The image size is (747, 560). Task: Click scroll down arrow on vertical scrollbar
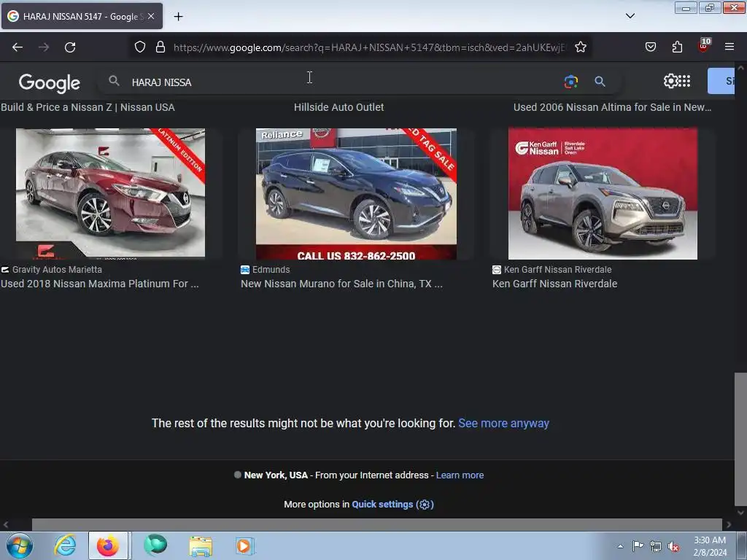coord(740,513)
